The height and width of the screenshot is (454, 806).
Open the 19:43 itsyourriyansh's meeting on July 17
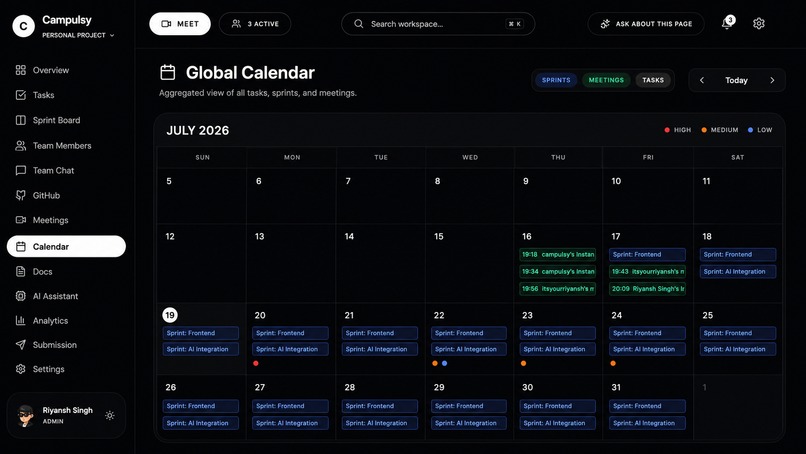tap(648, 271)
